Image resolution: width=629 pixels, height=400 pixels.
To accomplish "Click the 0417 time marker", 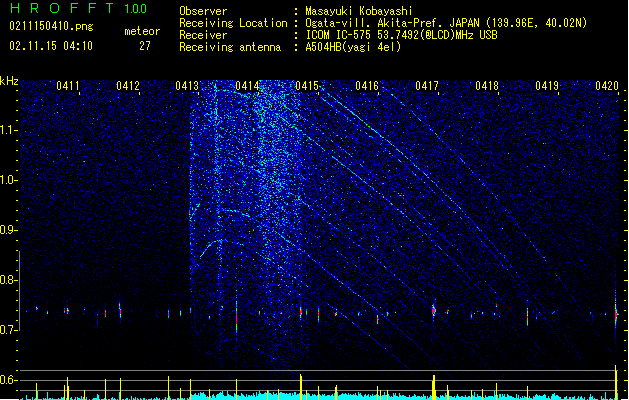I will pyautogui.click(x=427, y=85).
